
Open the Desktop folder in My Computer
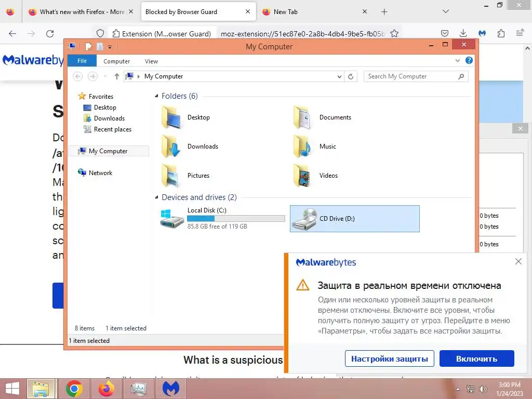click(x=185, y=117)
